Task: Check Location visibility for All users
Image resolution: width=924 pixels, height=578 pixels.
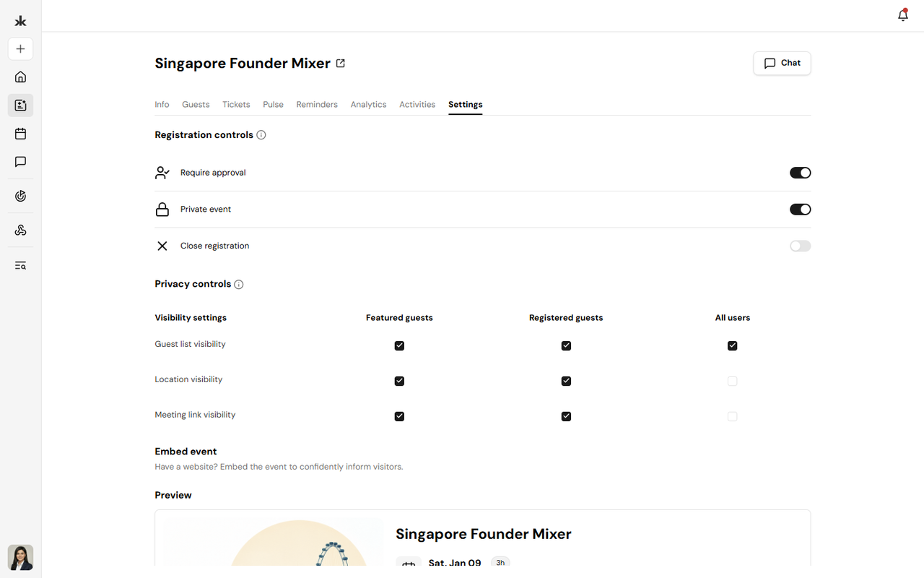Action: (733, 381)
